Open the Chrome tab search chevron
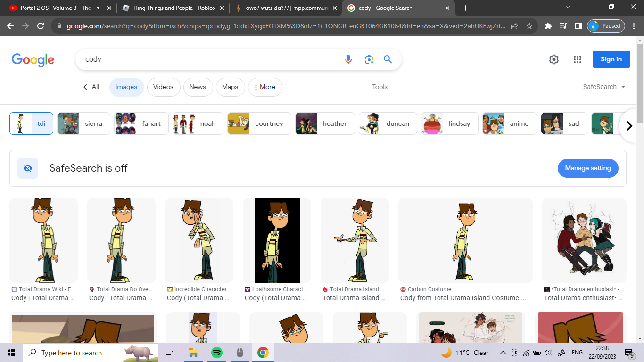Screen dimensions: 644x362 point(568,7)
